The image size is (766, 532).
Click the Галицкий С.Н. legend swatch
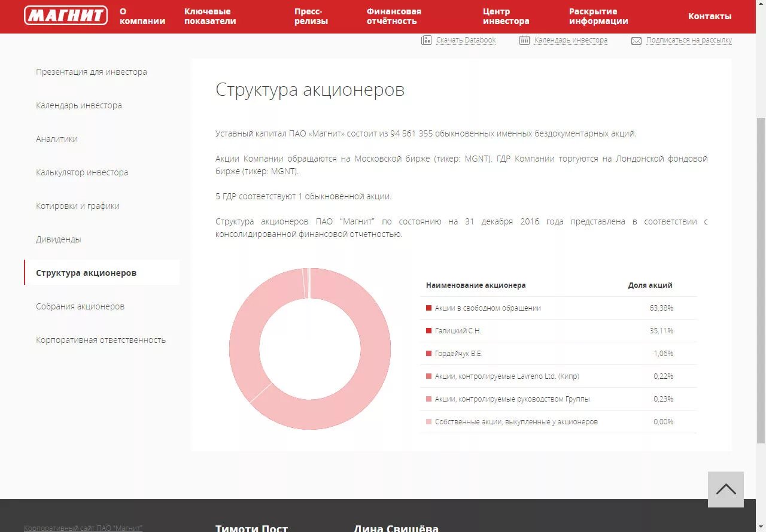point(428,331)
